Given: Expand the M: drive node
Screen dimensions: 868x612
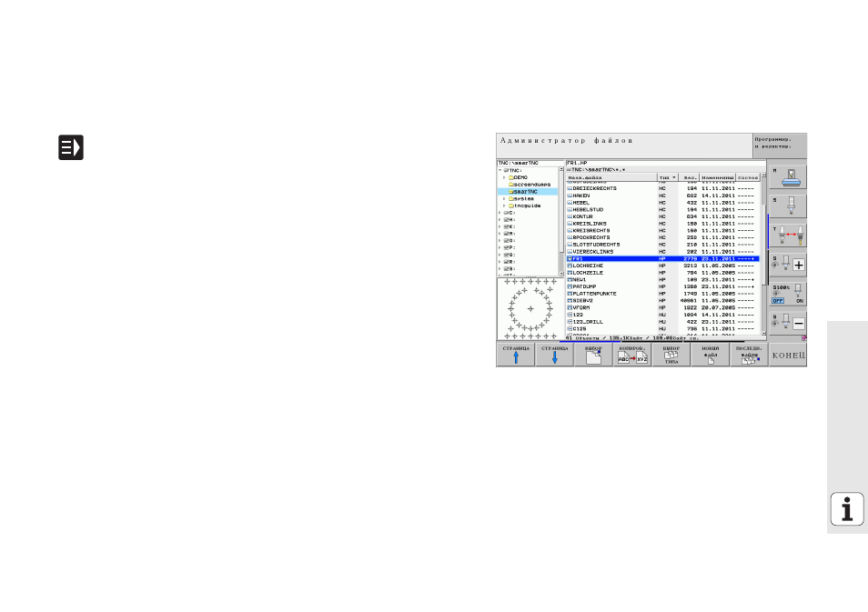Looking at the screenshot, I should click(x=500, y=234).
